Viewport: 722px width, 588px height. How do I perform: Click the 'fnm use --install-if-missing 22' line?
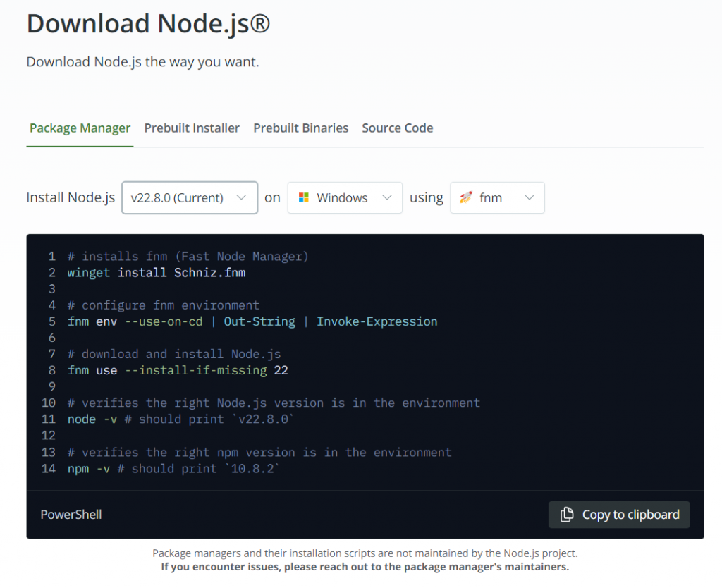(178, 370)
